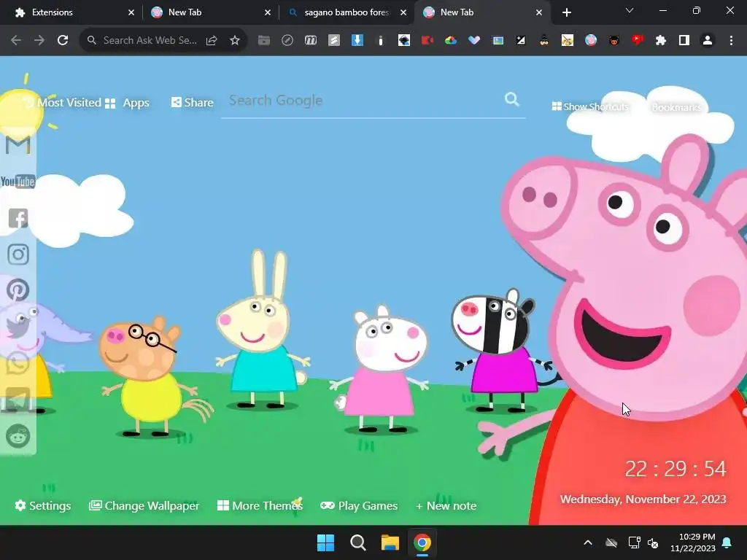Image resolution: width=747 pixels, height=560 pixels.
Task: Open Chrome's three-dot menu
Action: click(x=731, y=41)
